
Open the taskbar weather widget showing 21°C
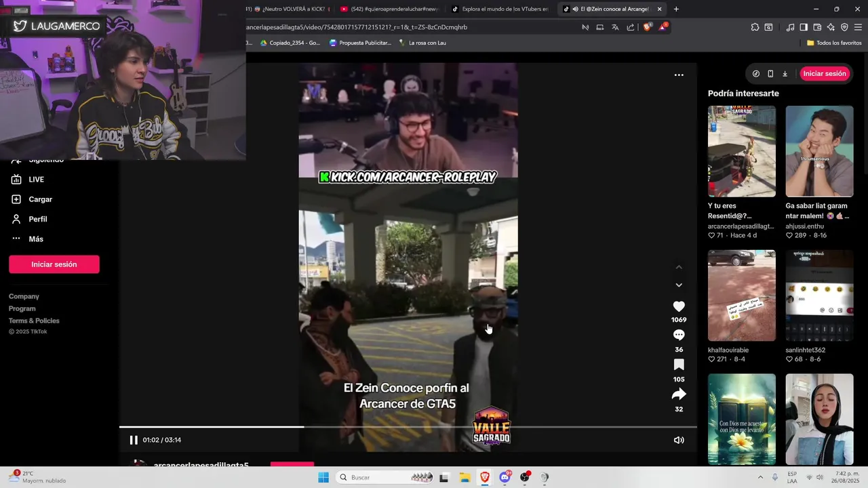[x=37, y=477]
